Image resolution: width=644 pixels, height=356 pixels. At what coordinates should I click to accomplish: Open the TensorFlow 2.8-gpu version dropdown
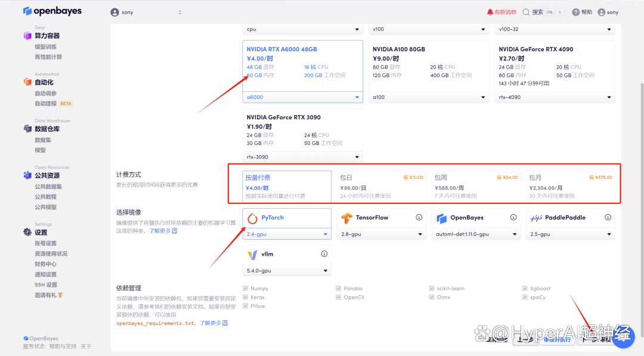(x=381, y=234)
